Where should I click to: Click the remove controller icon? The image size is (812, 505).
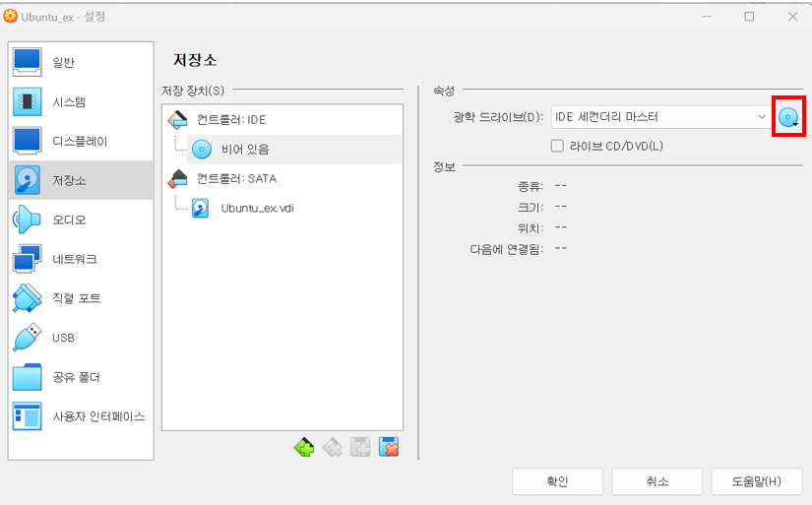point(333,447)
